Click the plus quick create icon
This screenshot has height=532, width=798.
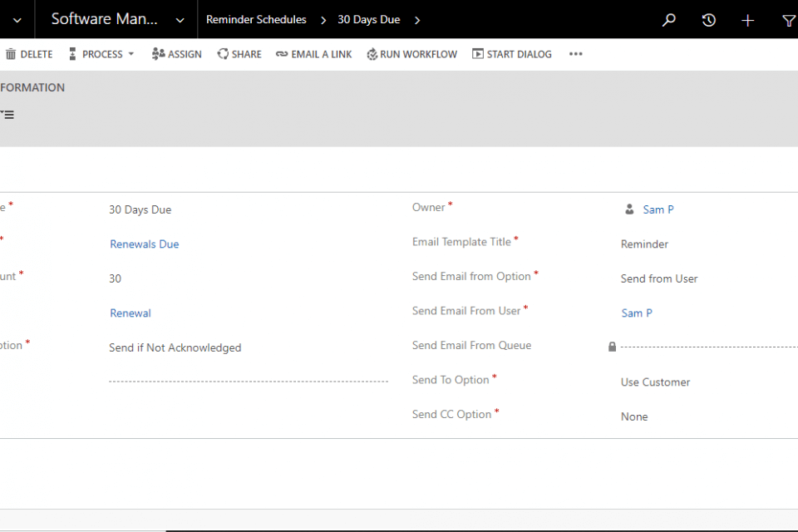coord(747,20)
